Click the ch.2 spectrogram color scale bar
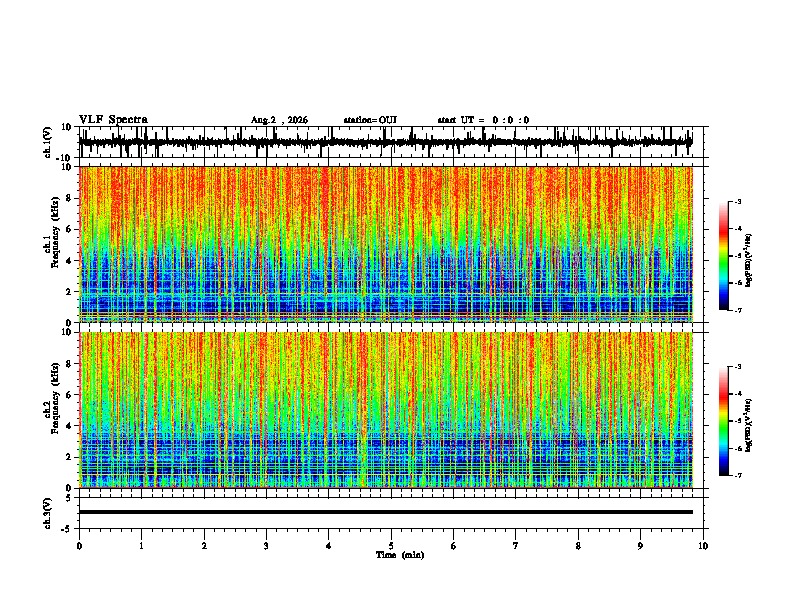792x612 pixels. pos(724,421)
